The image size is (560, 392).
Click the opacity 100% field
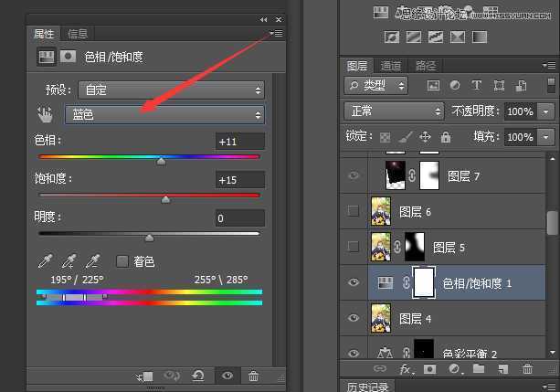521,111
